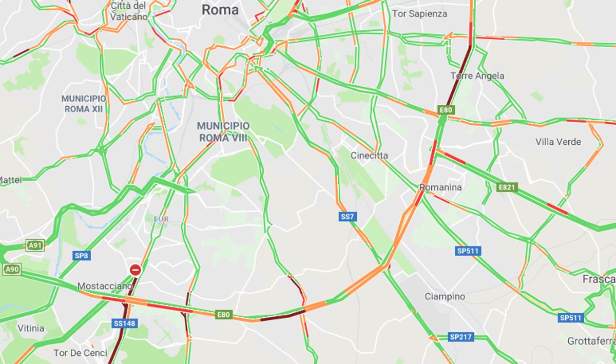
Task: Click the Roma city label
Action: [220, 10]
